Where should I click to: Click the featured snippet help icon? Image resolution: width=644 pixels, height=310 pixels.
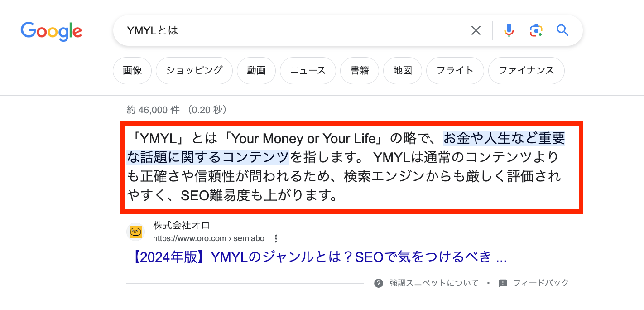click(x=379, y=283)
